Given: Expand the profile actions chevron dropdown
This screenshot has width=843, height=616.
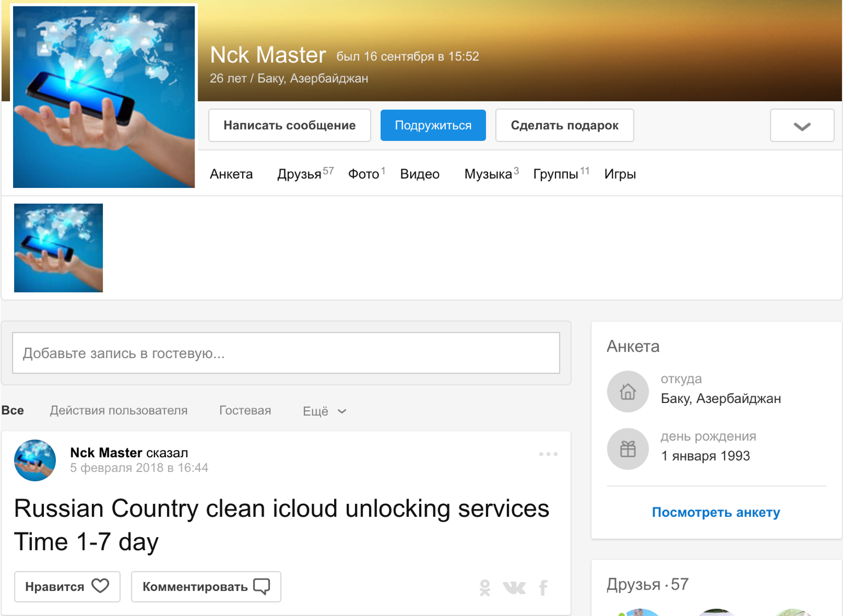Looking at the screenshot, I should pyautogui.click(x=802, y=125).
